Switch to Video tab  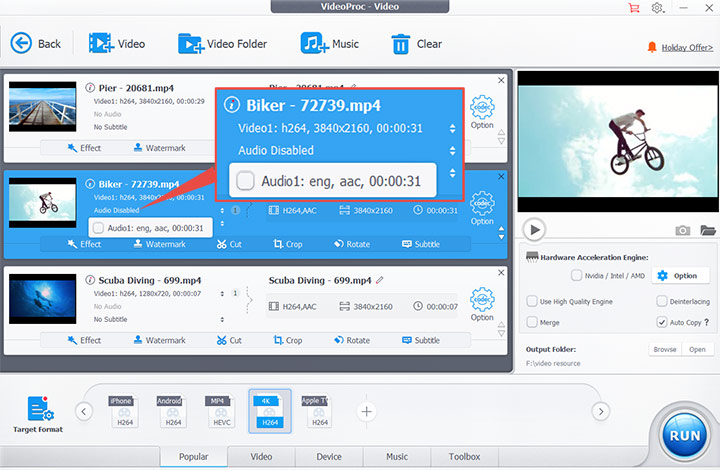[x=261, y=457]
